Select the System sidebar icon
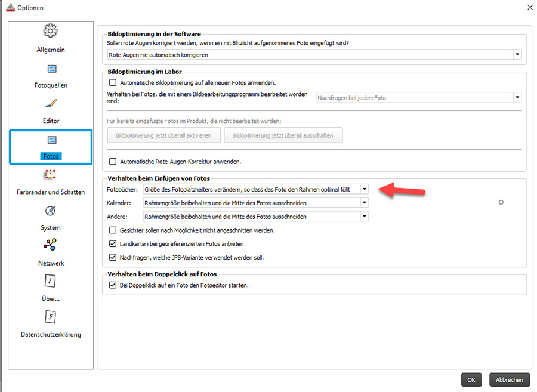The width and height of the screenshot is (537, 392). [x=50, y=211]
